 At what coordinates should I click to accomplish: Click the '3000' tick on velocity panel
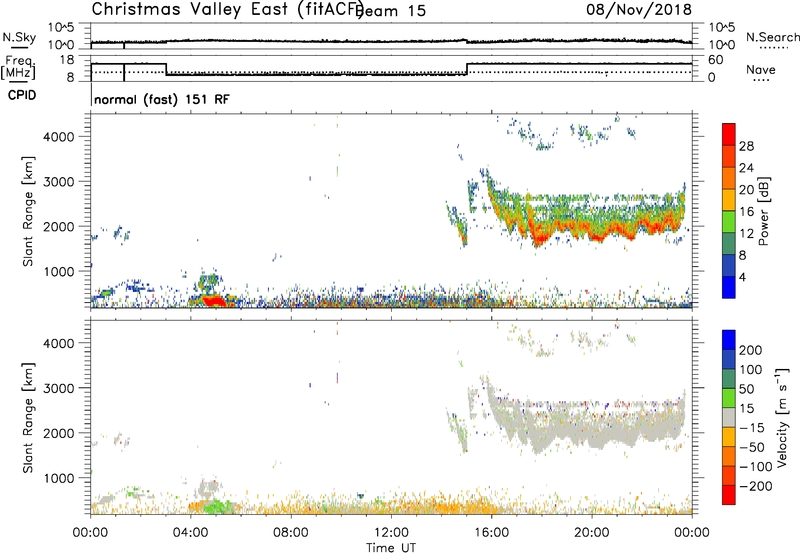(x=59, y=388)
